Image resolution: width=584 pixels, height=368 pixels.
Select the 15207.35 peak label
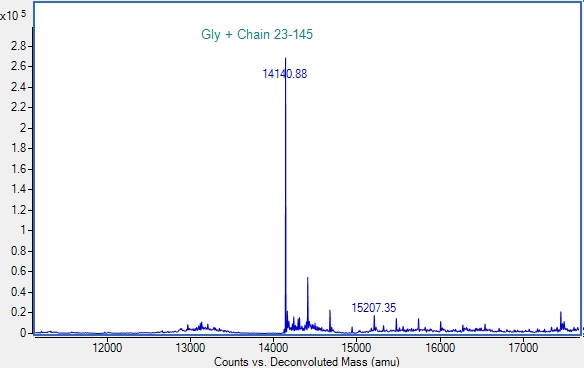point(374,308)
